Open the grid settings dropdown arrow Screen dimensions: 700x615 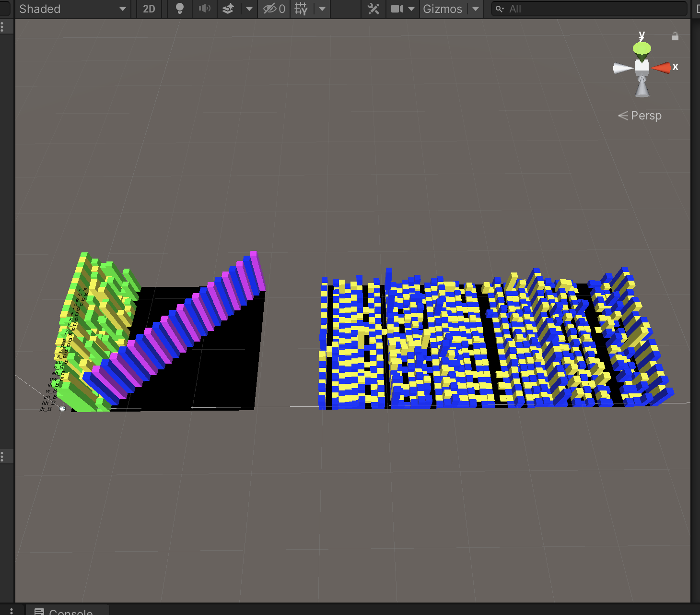[x=322, y=9]
